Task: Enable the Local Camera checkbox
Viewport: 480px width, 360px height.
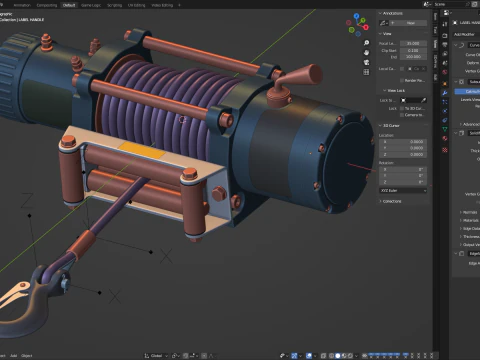Action: pos(402,69)
